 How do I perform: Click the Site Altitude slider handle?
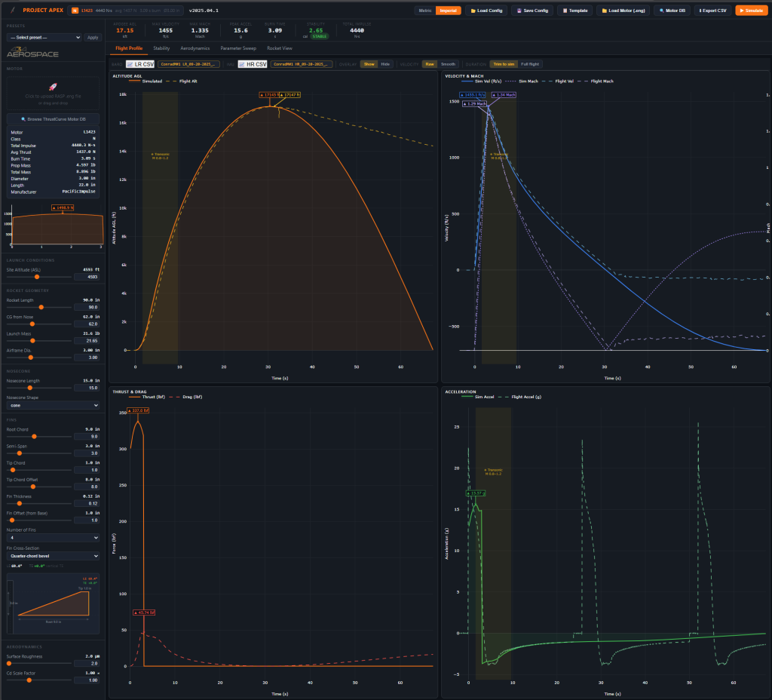click(37, 277)
